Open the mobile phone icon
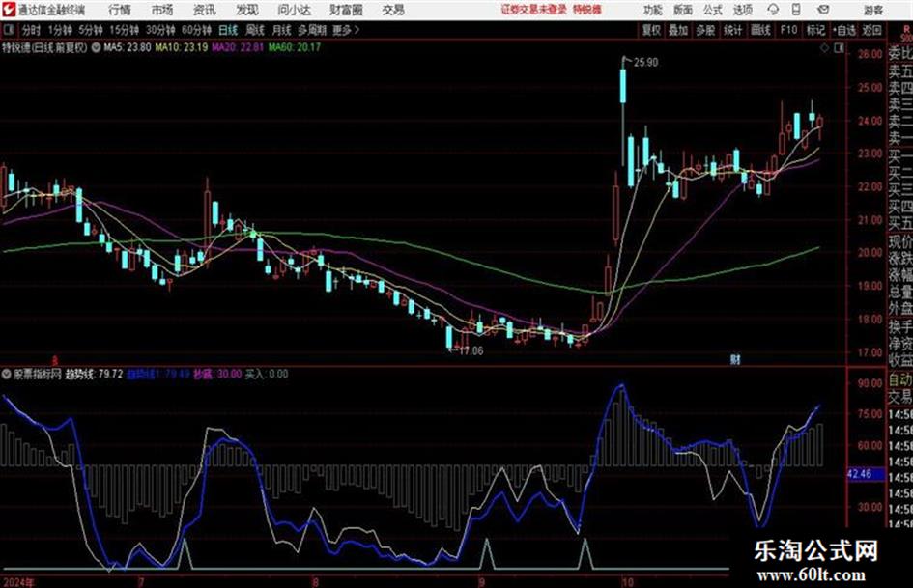 click(x=796, y=10)
